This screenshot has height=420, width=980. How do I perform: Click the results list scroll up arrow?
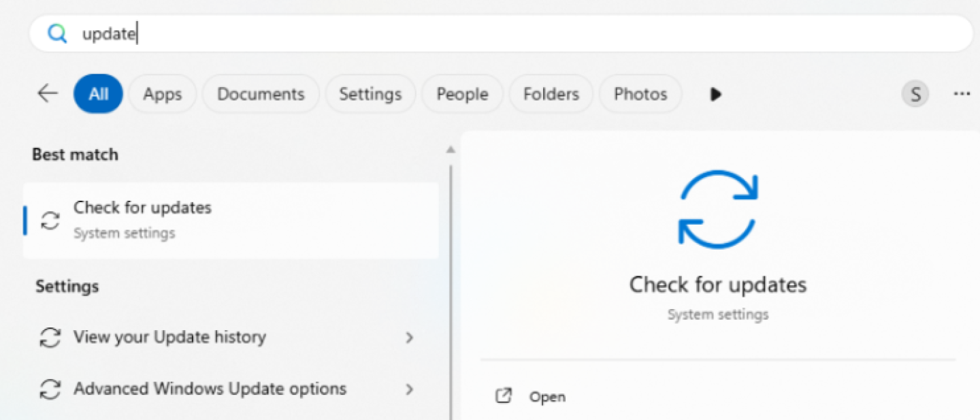(450, 149)
